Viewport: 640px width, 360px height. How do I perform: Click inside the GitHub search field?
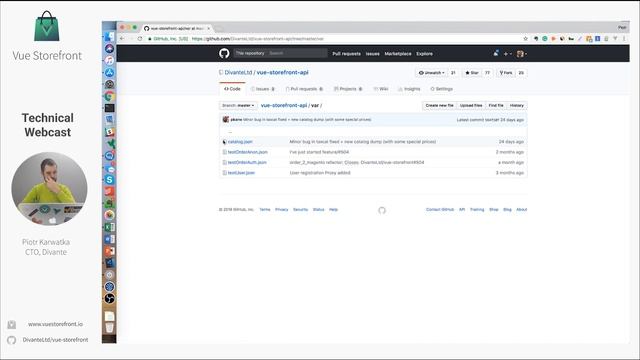pos(297,53)
